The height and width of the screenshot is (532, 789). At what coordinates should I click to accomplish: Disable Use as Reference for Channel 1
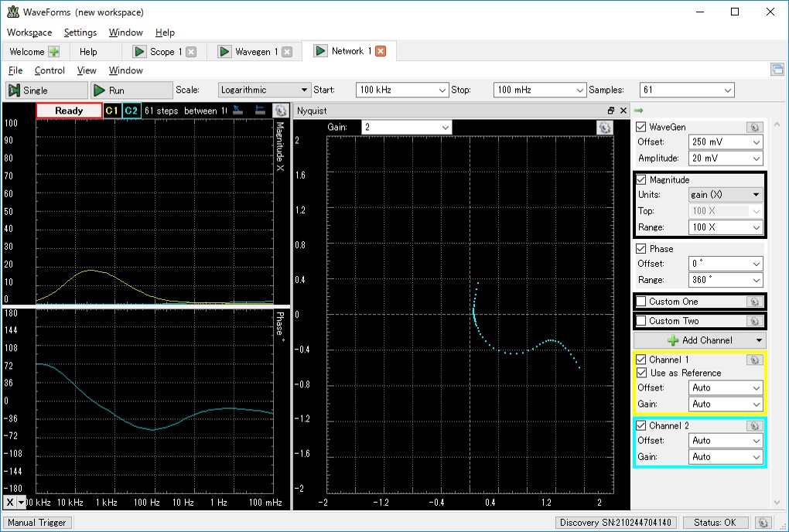[x=641, y=373]
